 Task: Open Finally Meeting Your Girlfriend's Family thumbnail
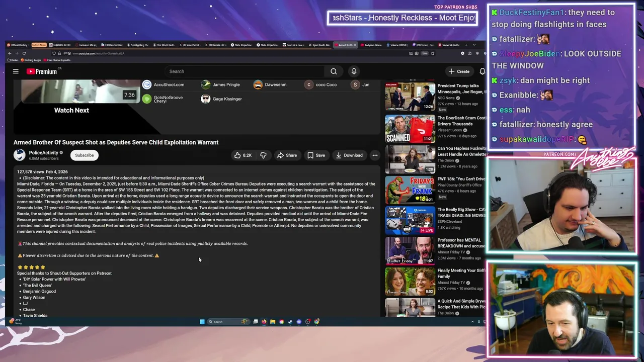(410, 282)
